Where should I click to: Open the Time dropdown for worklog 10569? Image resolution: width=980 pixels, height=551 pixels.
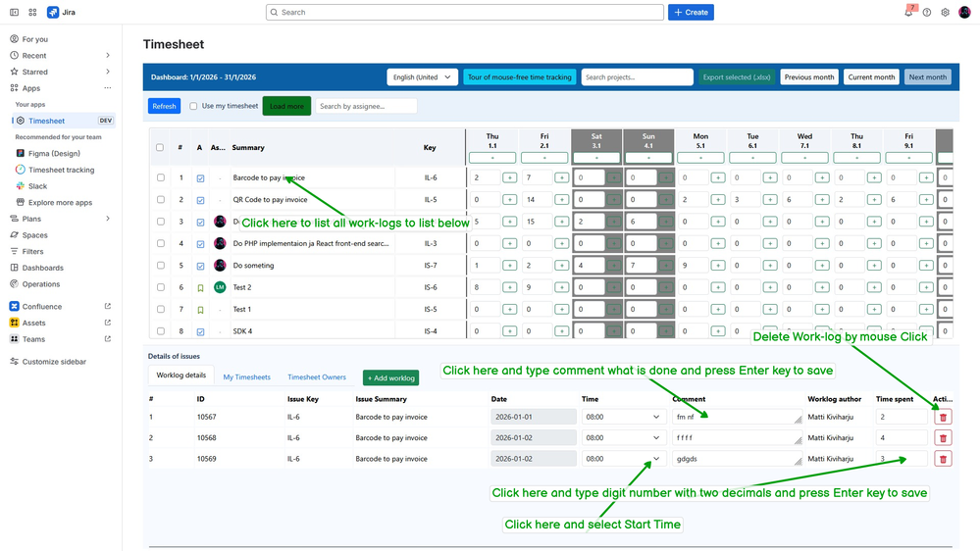(x=623, y=459)
